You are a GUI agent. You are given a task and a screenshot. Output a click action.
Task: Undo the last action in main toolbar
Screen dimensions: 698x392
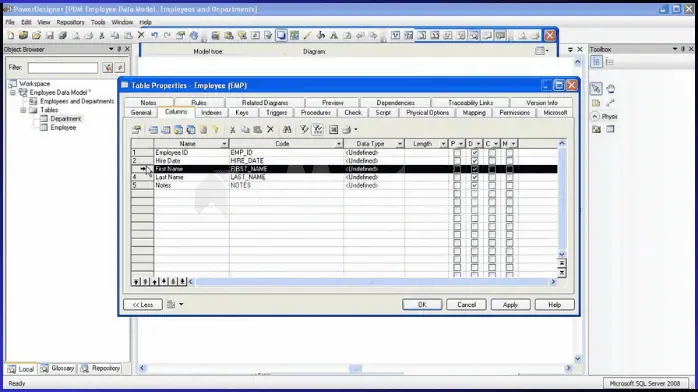[154, 36]
